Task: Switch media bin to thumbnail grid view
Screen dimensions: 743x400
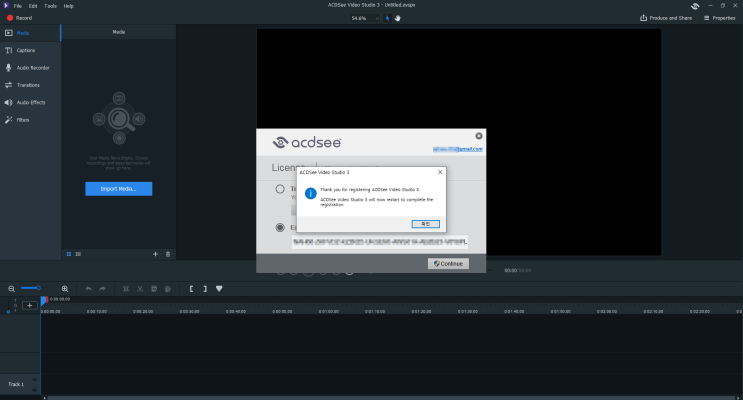Action: point(69,254)
